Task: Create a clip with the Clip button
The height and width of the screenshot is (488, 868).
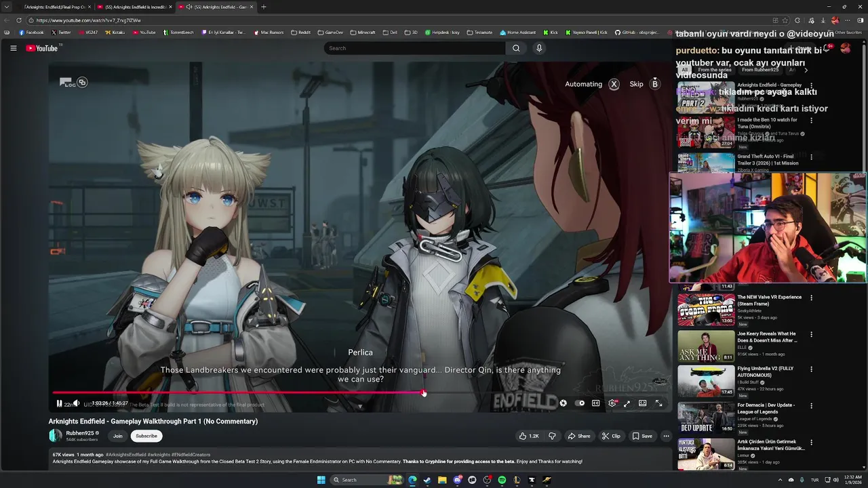Action: pos(611,436)
